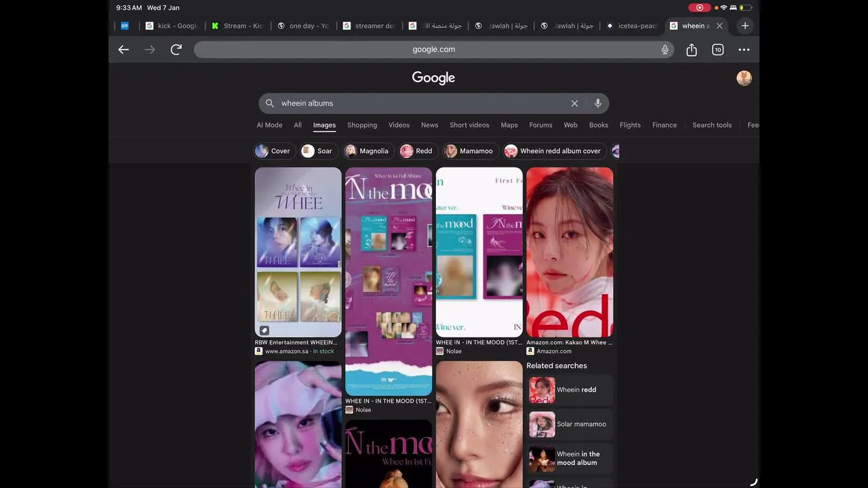The width and height of the screenshot is (868, 488).
Task: Click the RBW Entertainment WHEEIN caption
Action: tap(296, 342)
